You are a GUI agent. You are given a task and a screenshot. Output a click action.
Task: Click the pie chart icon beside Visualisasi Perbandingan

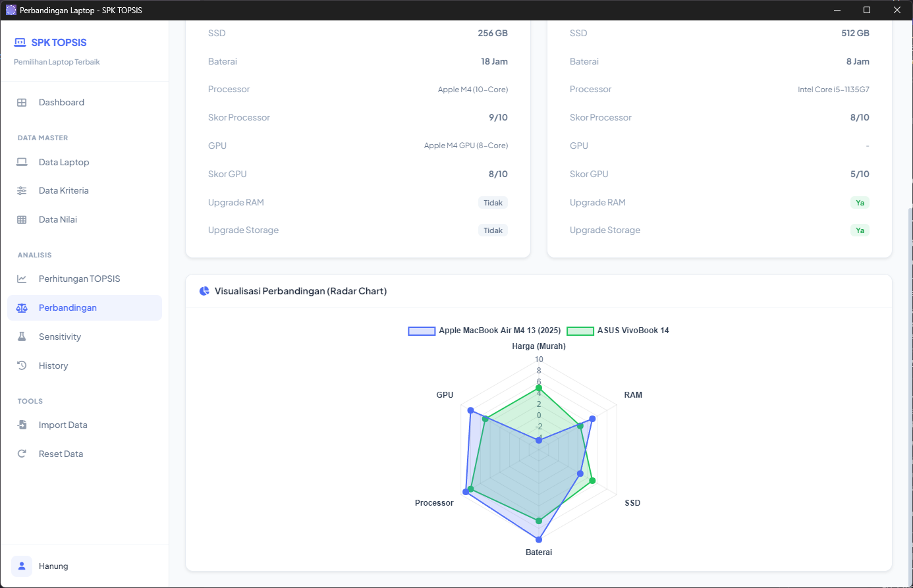(x=204, y=291)
